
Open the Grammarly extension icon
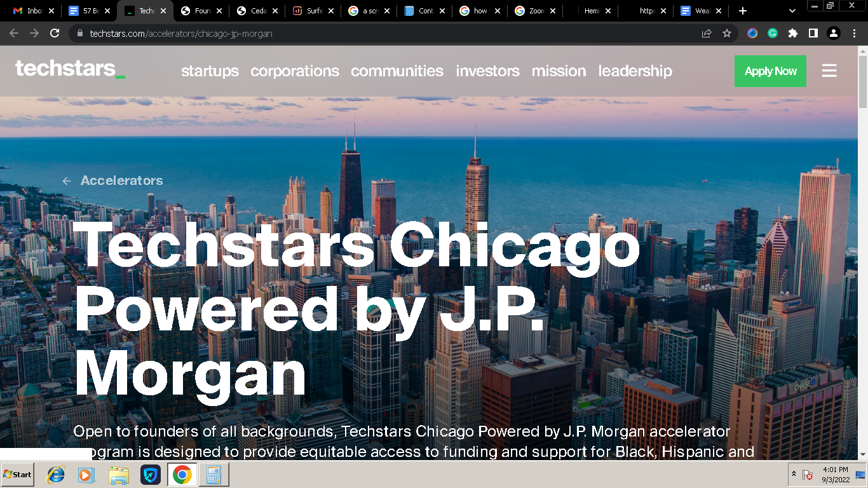click(x=773, y=33)
